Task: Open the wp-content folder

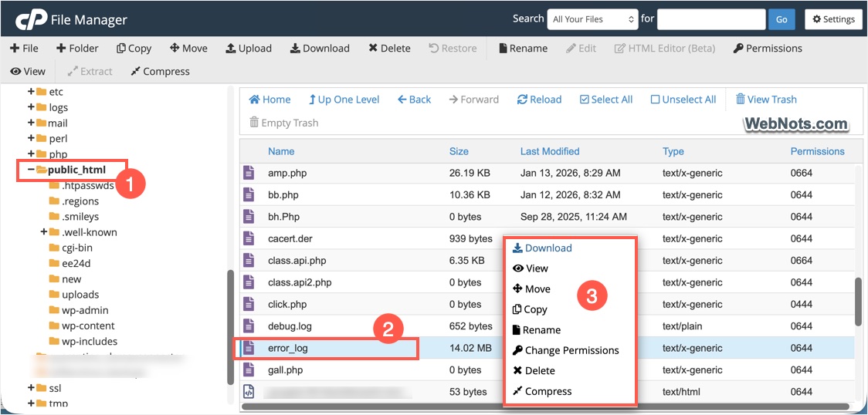Action: click(82, 326)
